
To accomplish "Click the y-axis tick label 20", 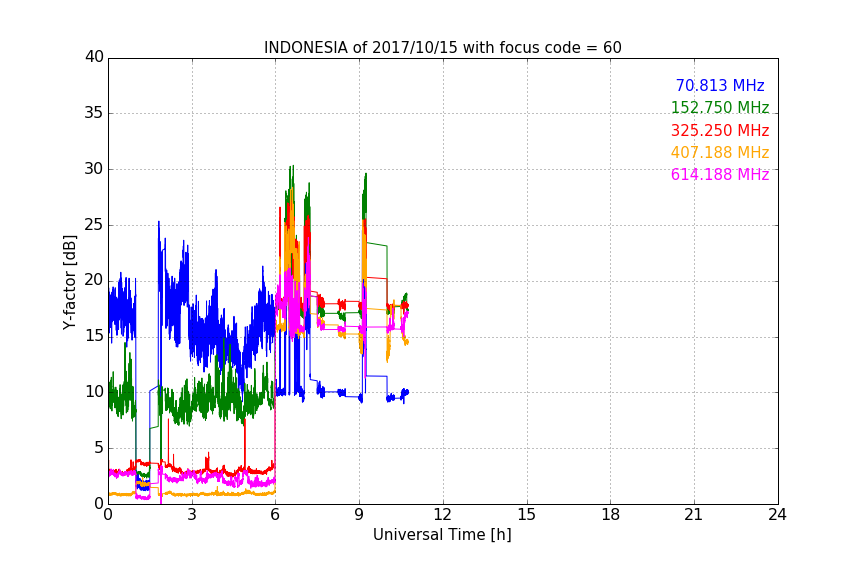I will pos(94,280).
